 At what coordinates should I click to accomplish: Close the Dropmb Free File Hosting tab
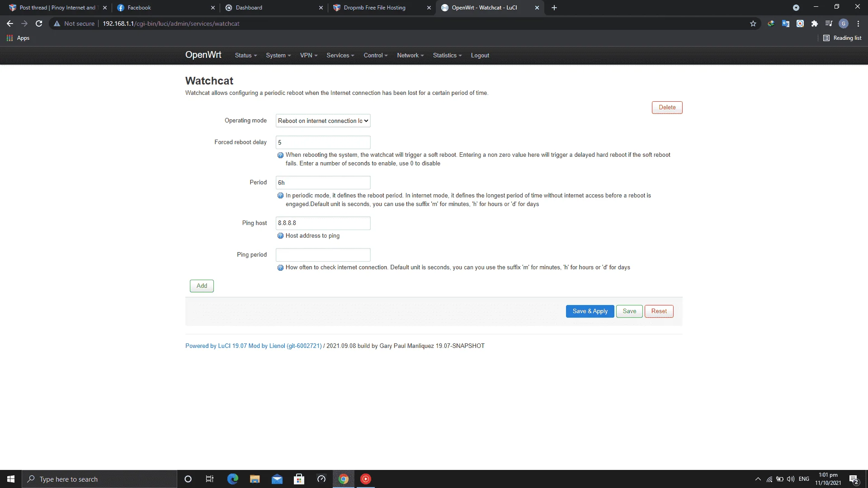(429, 8)
